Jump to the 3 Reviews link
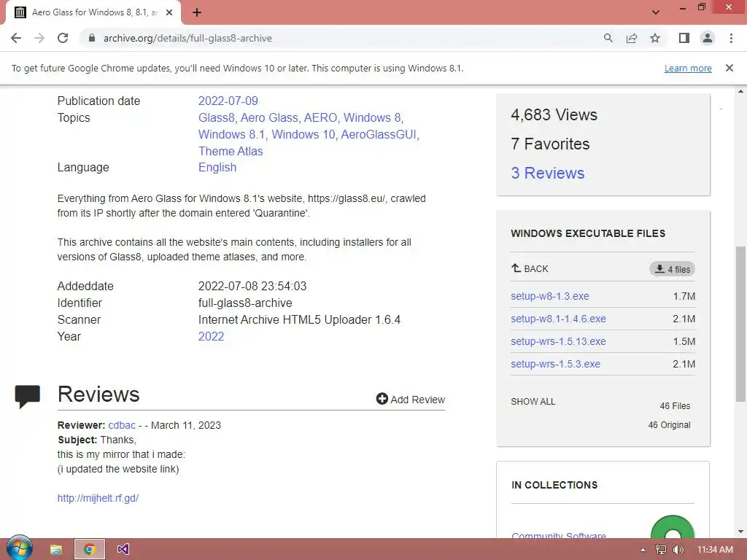This screenshot has width=747, height=560. [x=547, y=173]
